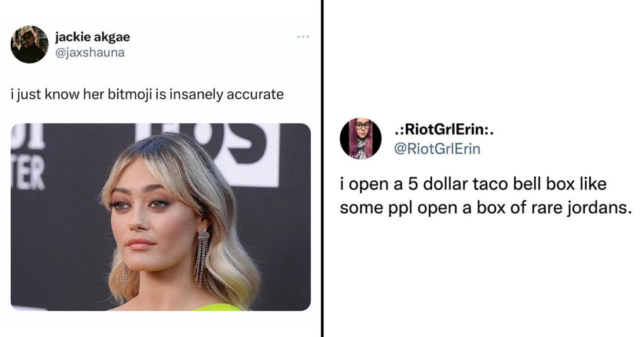Visit the @RiotGrlErin handle link
This screenshot has height=337, width=644.
pos(437,148)
